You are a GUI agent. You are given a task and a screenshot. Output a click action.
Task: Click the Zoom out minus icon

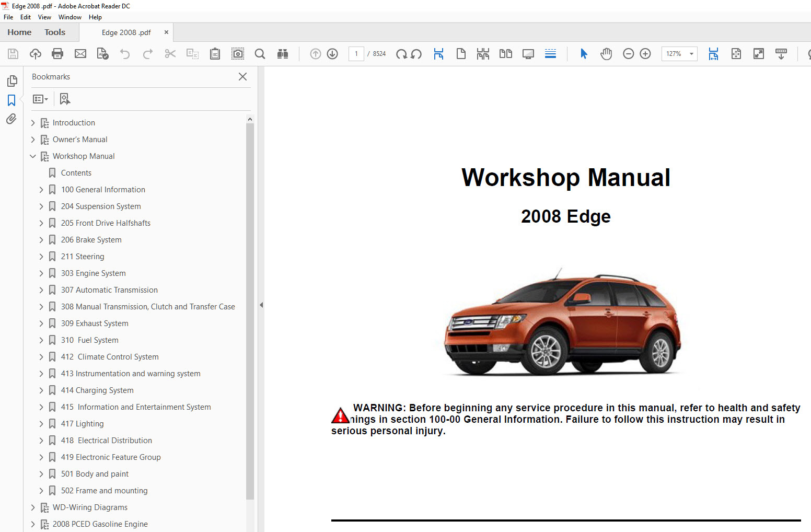[629, 54]
